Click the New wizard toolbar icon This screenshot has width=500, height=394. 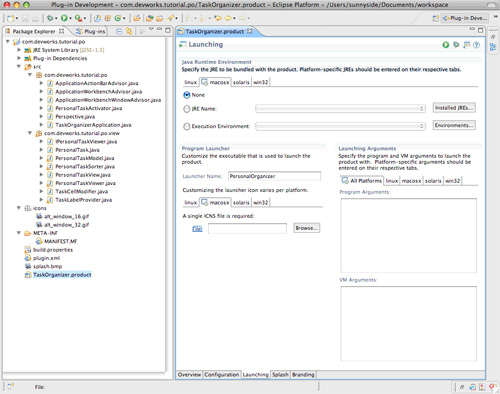[11, 18]
